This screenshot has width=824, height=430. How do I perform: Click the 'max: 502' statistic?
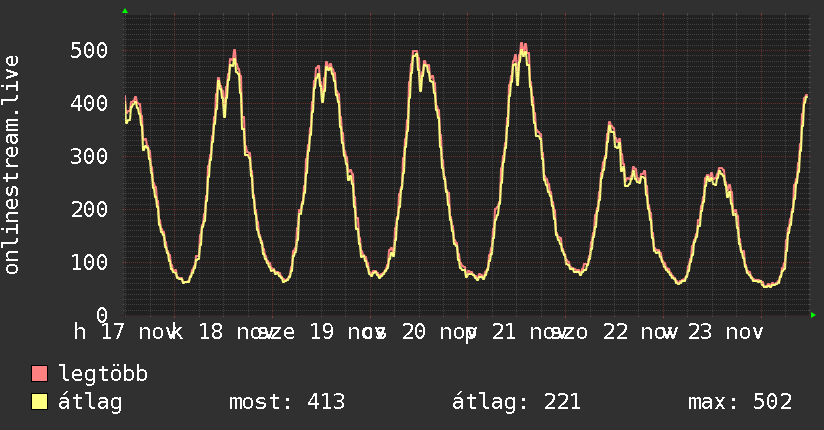pyautogui.click(x=740, y=402)
